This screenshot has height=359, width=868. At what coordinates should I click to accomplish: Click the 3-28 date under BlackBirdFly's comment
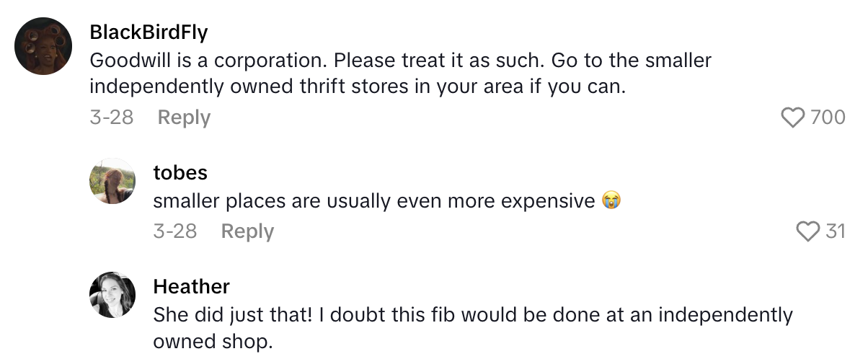(x=111, y=118)
